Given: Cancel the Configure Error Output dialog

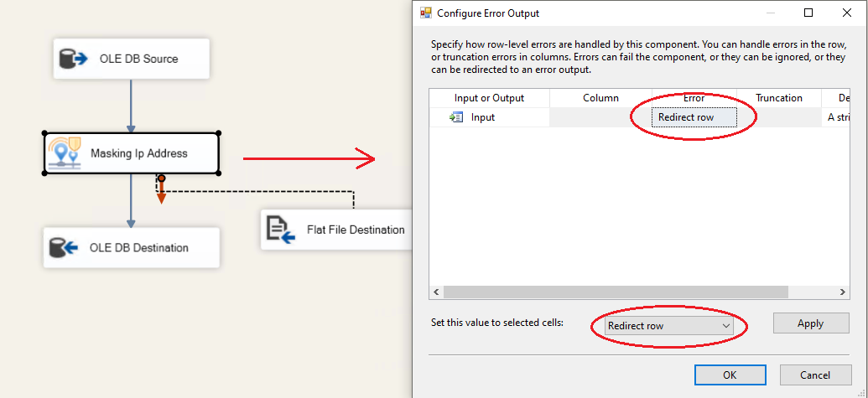Looking at the screenshot, I should click(x=815, y=375).
